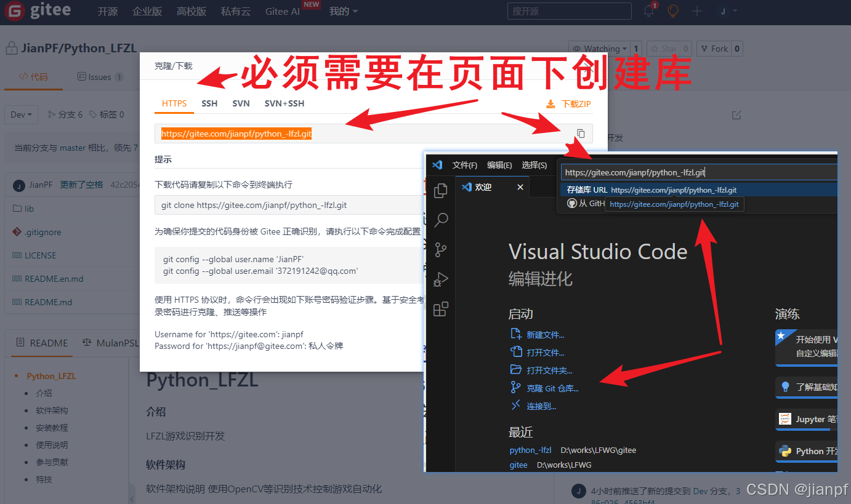851x504 pixels.
Task: Select the SVN tab
Action: tap(241, 103)
